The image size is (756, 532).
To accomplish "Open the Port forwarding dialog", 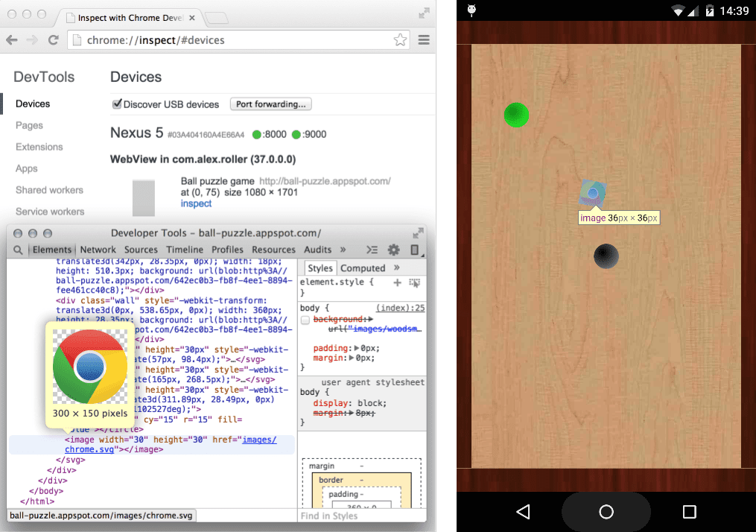I will [270, 104].
